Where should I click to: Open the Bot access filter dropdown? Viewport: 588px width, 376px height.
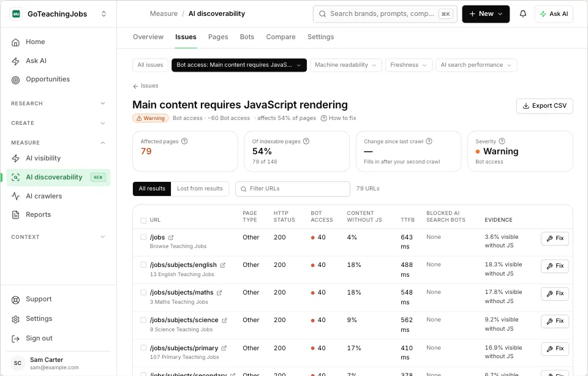239,65
